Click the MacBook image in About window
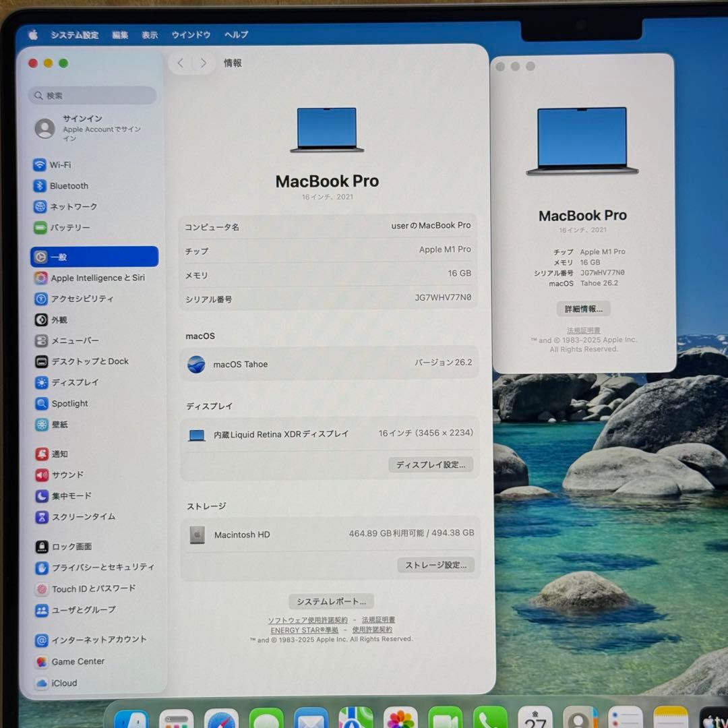Screen dimensions: 728x728 click(582, 141)
